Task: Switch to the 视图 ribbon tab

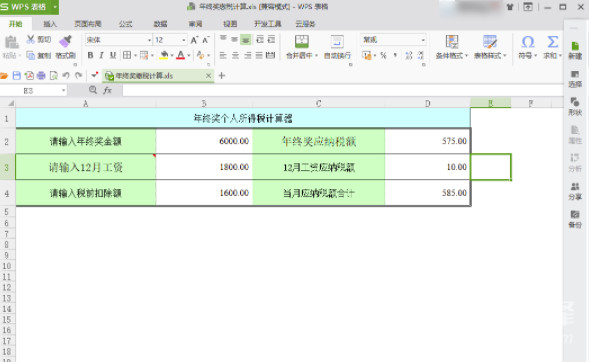Action: pos(230,24)
